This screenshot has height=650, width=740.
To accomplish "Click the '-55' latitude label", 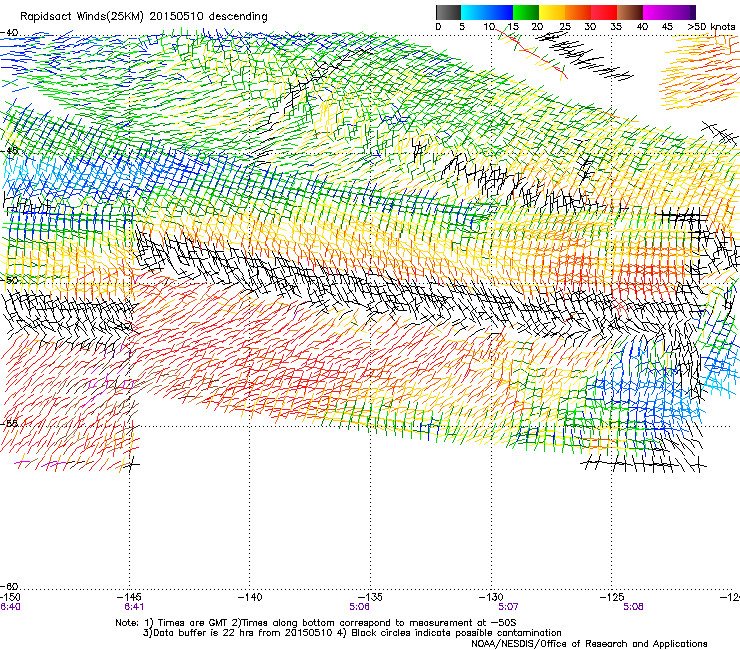I will [x=9, y=423].
